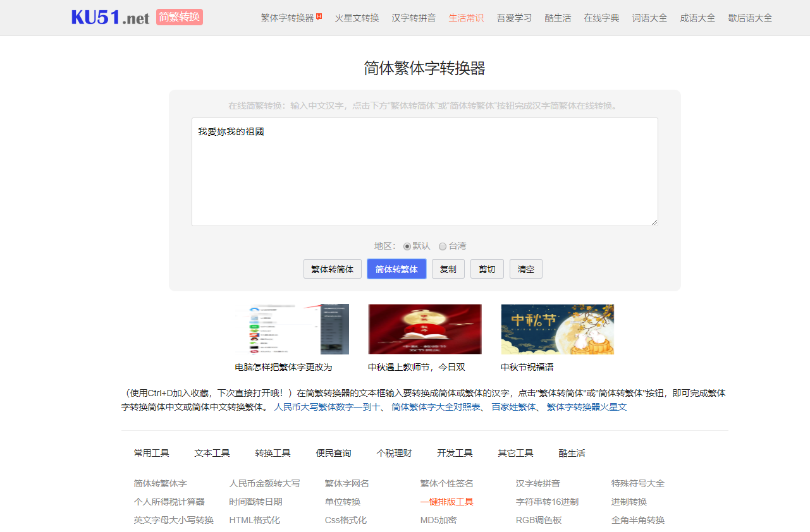Open the 进制转换 tool link

(629, 502)
